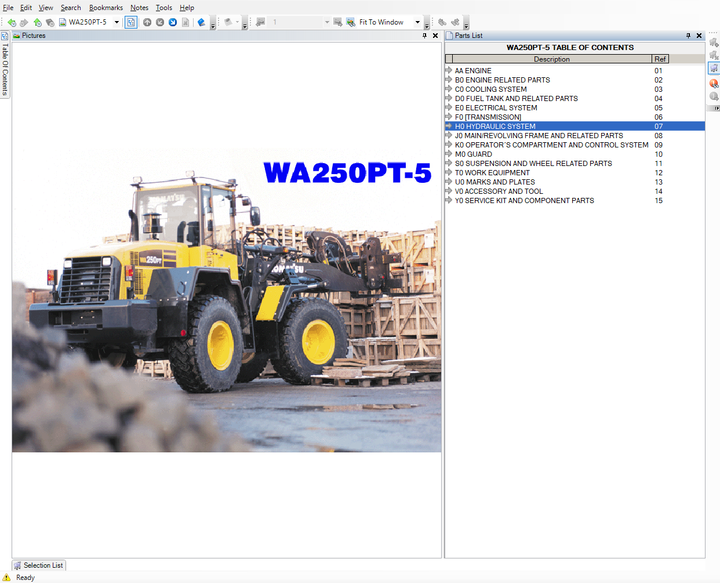Click the page number field showing 1
The width and height of the screenshot is (720, 583).
tap(296, 22)
